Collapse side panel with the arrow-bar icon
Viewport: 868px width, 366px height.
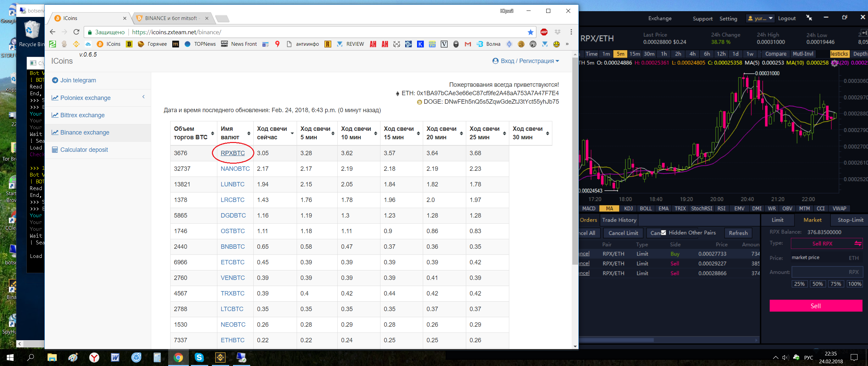864,33
